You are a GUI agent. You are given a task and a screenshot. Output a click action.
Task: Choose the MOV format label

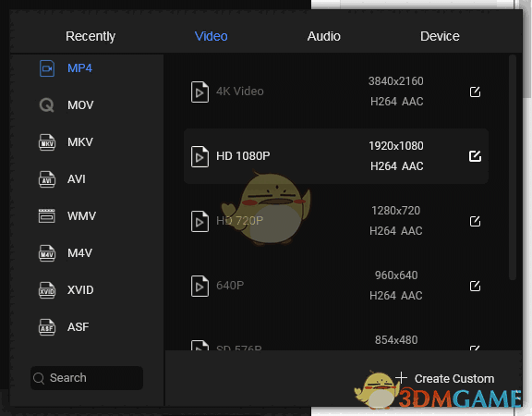point(80,105)
